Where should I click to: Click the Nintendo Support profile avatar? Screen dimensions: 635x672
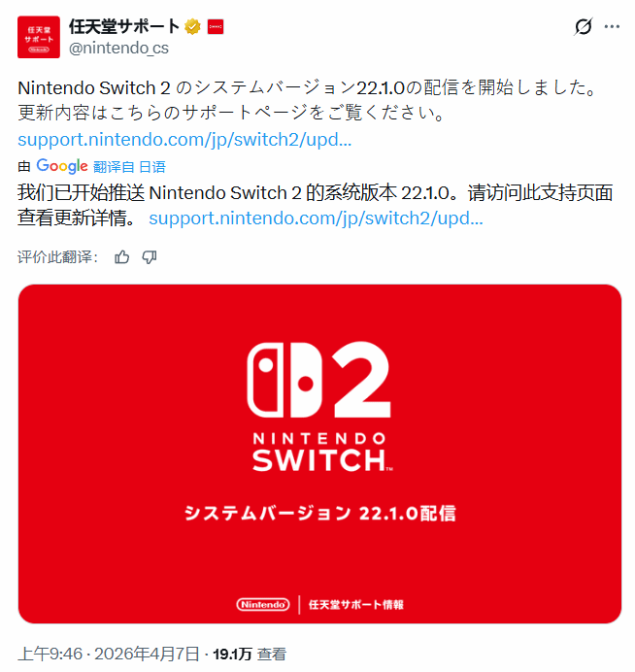point(39,37)
